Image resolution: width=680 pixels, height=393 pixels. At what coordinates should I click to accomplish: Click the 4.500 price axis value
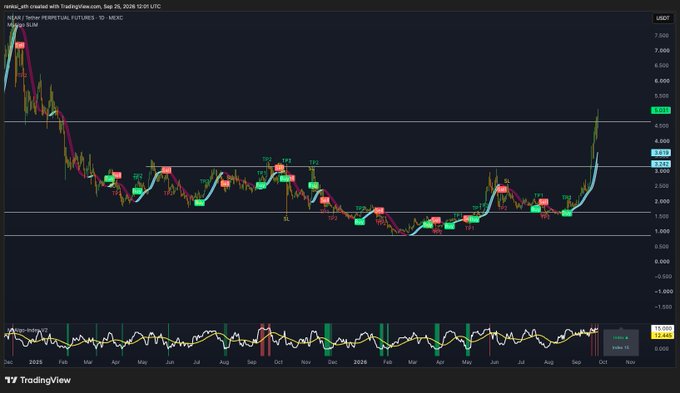pyautogui.click(x=662, y=126)
